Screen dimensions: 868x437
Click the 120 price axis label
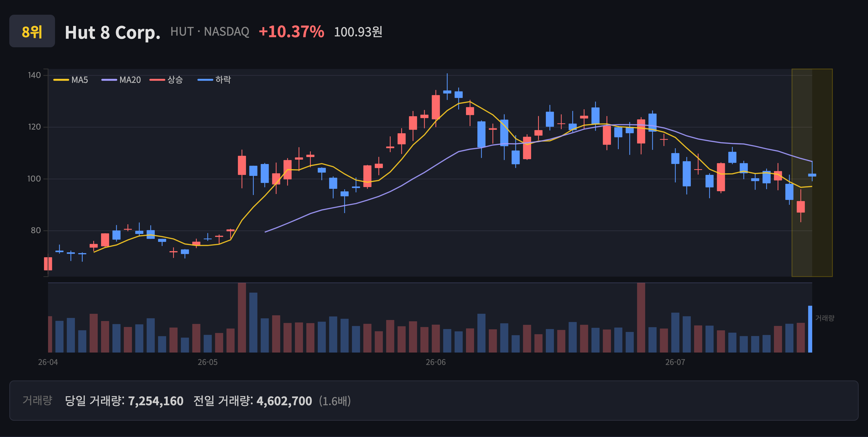point(34,127)
